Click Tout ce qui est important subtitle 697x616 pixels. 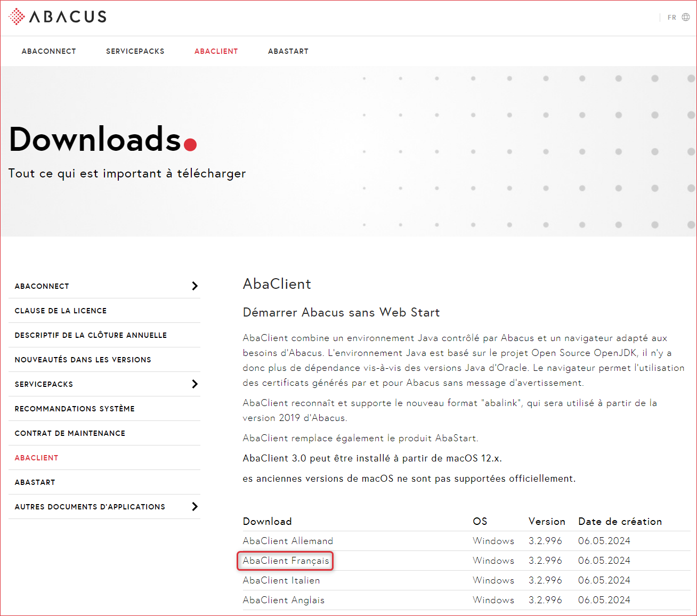coord(127,174)
